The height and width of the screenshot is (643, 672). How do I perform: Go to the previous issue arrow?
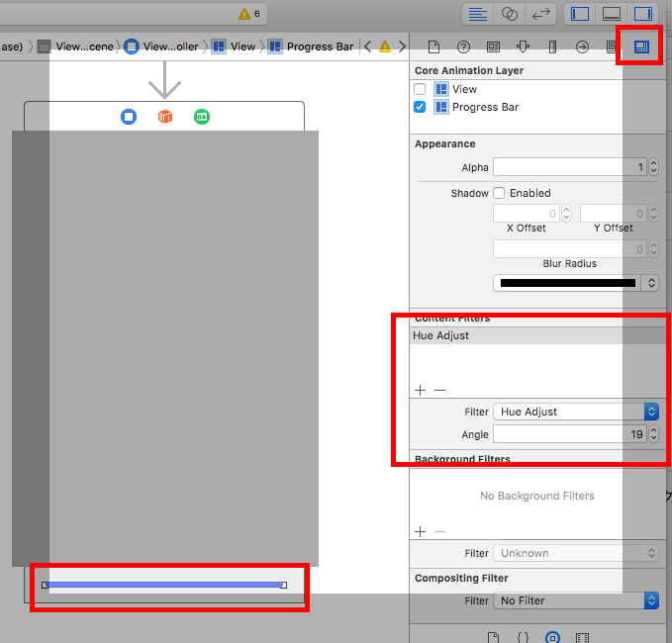coord(368,46)
